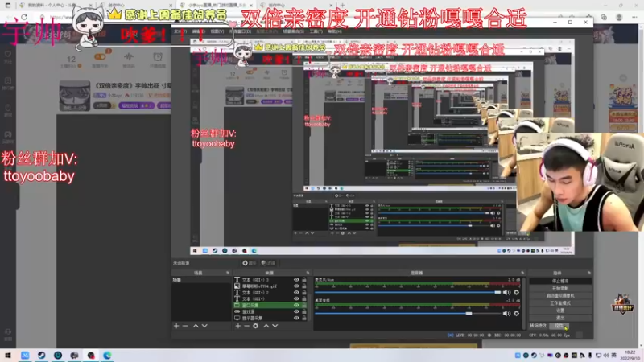Adjust the 桌面音频 volume slider

point(408,313)
